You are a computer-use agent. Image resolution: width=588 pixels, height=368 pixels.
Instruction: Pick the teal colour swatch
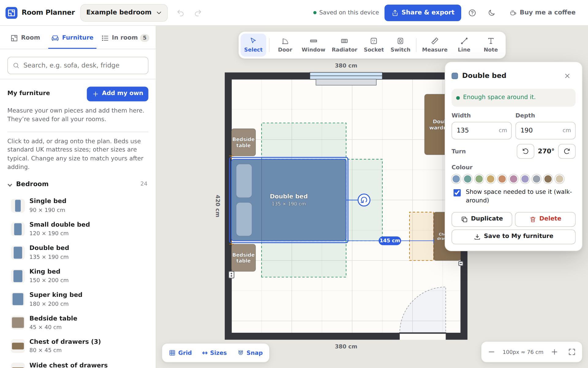tap(468, 179)
